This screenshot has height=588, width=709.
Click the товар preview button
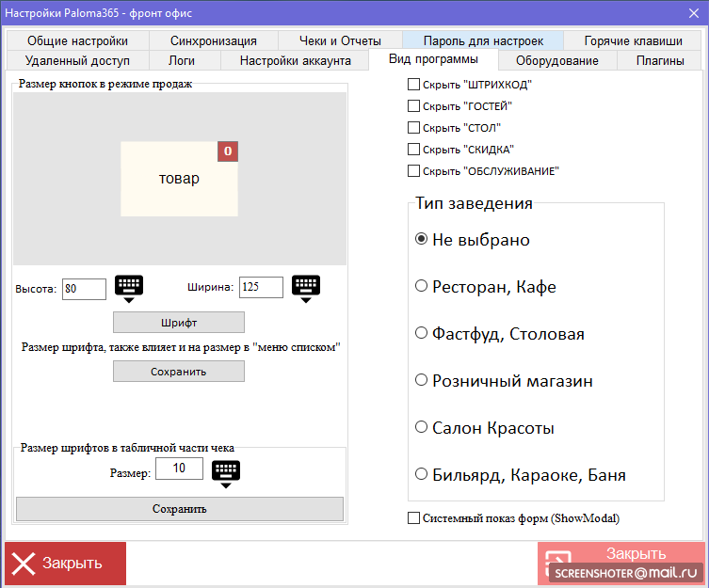click(179, 179)
